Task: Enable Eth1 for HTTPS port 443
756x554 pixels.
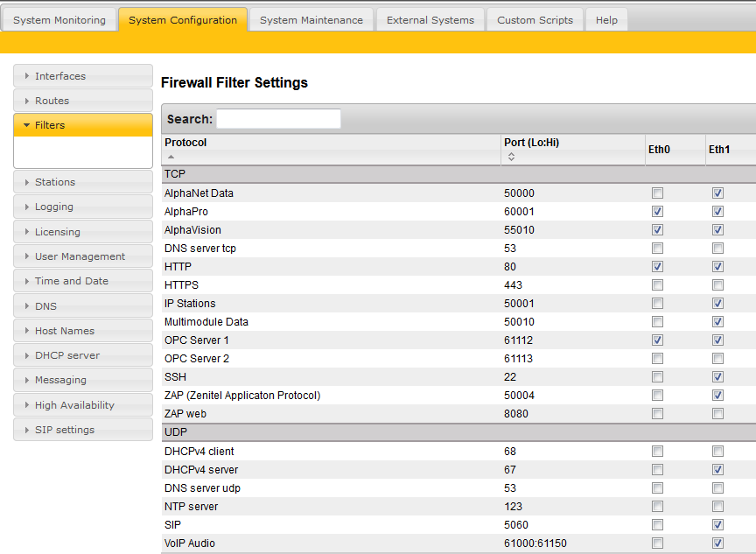Action: click(x=717, y=285)
